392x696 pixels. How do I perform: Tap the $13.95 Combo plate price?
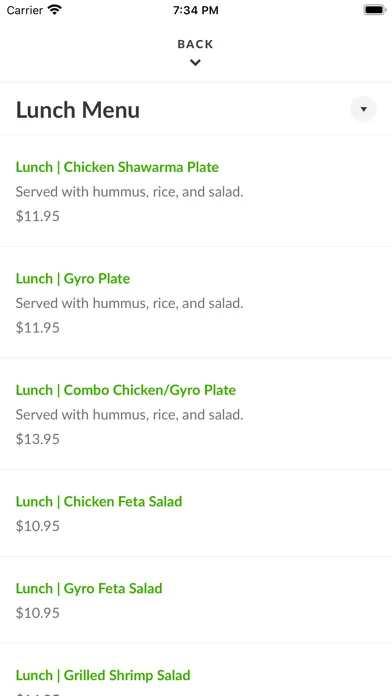(38, 439)
